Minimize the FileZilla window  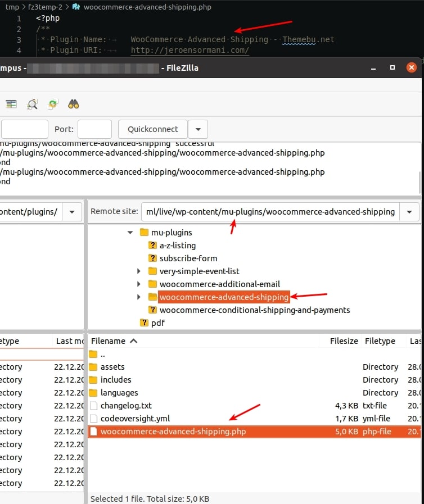pos(373,68)
